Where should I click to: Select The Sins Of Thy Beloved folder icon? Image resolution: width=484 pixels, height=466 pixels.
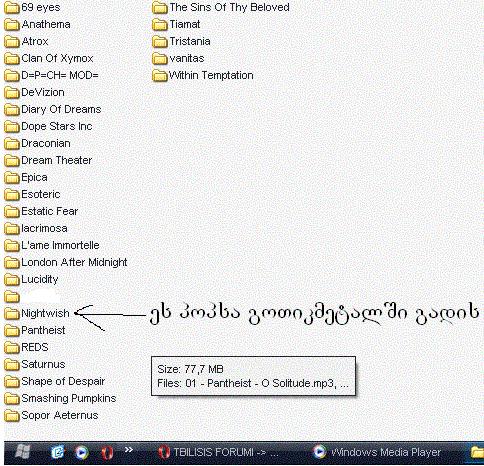pos(160,7)
